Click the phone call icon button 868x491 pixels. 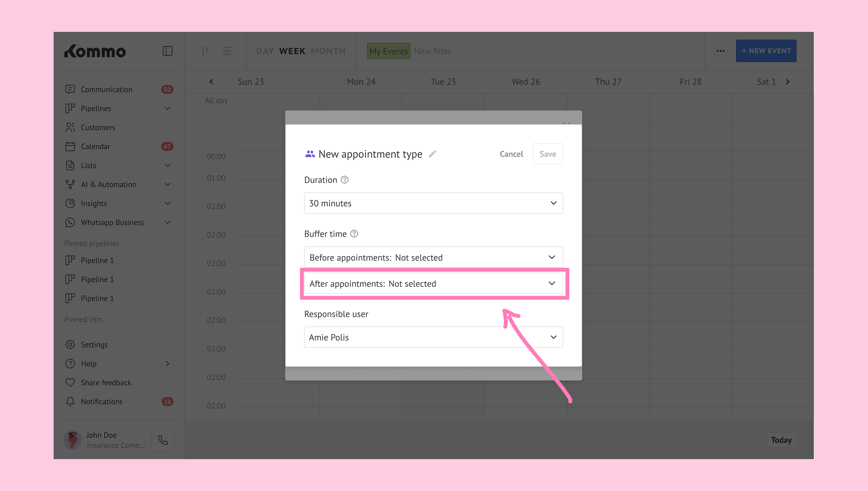(163, 440)
